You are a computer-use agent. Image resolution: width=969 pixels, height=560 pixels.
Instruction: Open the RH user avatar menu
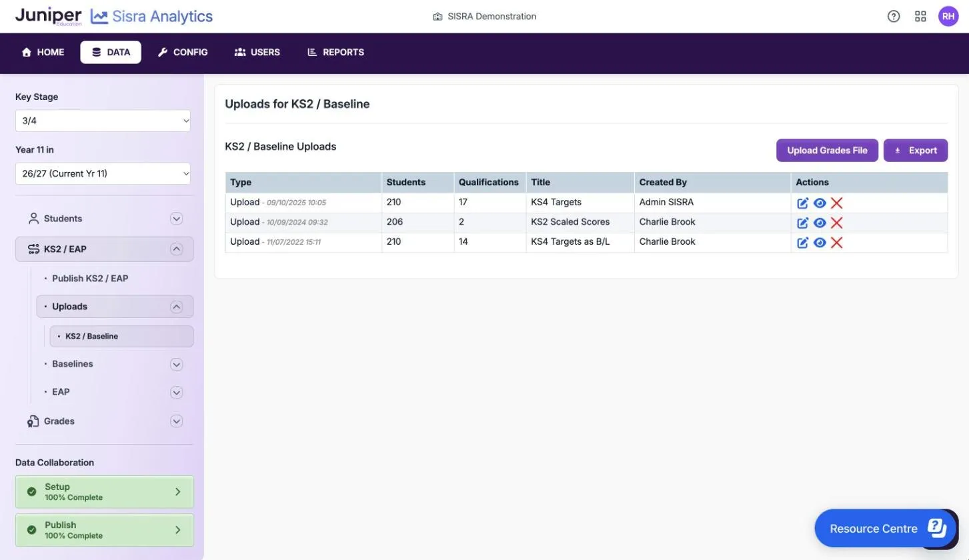pyautogui.click(x=948, y=17)
